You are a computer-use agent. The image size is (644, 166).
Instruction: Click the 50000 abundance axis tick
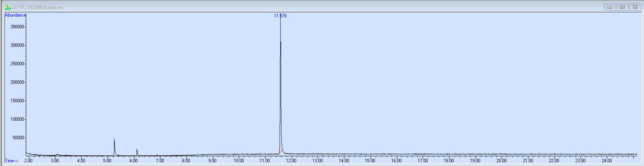point(19,138)
